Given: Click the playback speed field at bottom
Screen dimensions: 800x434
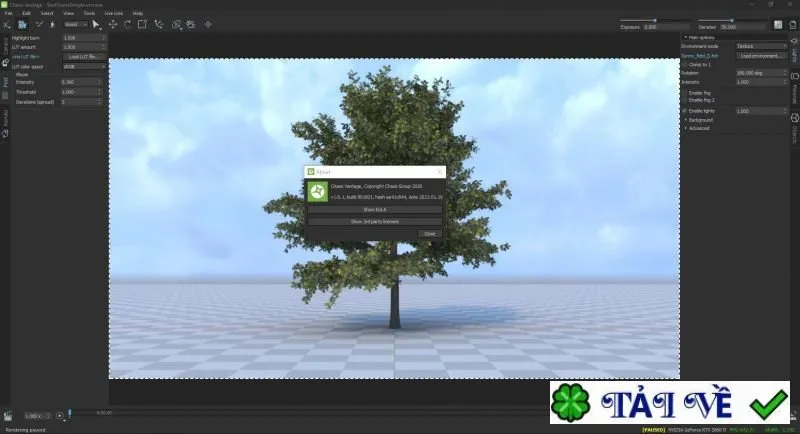Looking at the screenshot, I should (x=37, y=416).
